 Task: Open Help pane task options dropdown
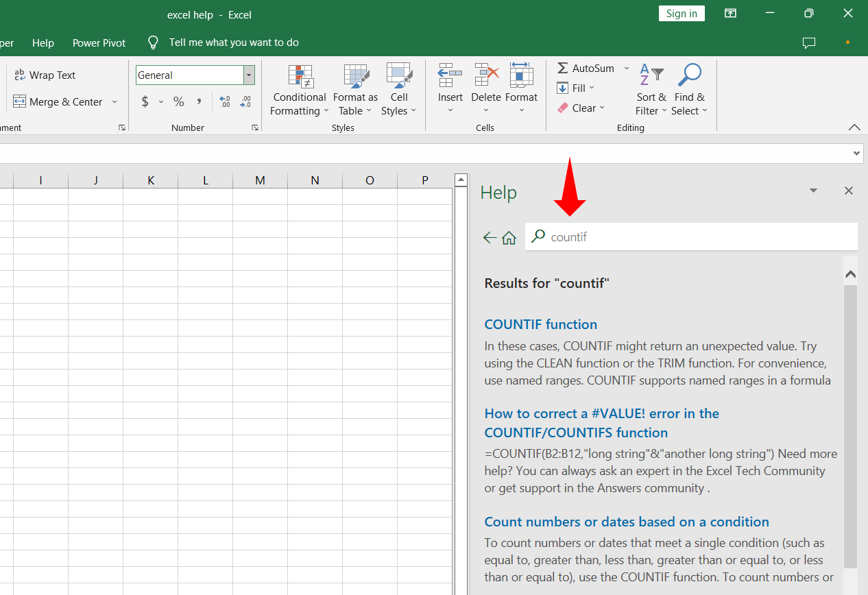tap(813, 191)
